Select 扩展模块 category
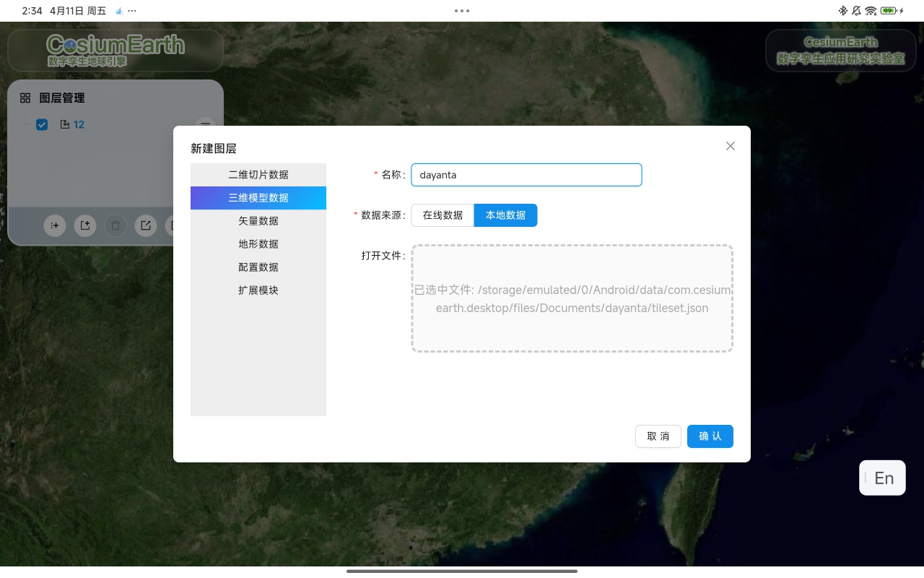Image resolution: width=924 pixels, height=578 pixels. click(x=258, y=290)
